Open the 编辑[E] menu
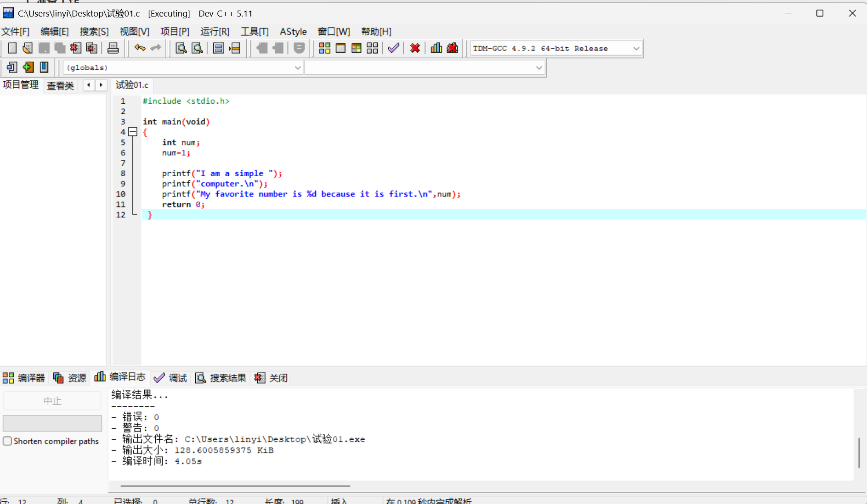Image resolution: width=867 pixels, height=504 pixels. click(55, 32)
